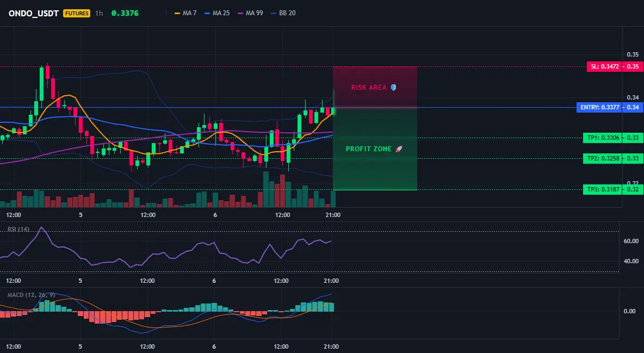Click the ENTRY: 0.3377 price label
644x353 pixels.
[599, 107]
